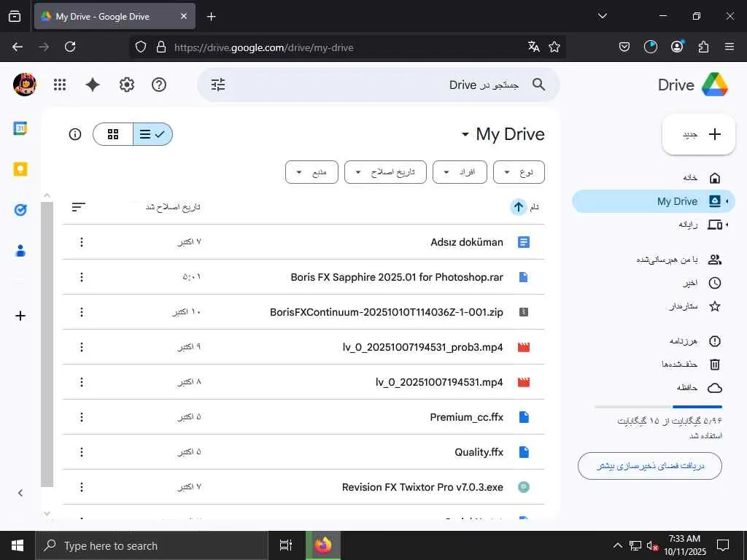Select file Quality.ffx
This screenshot has height=560, width=747.
click(x=303, y=452)
